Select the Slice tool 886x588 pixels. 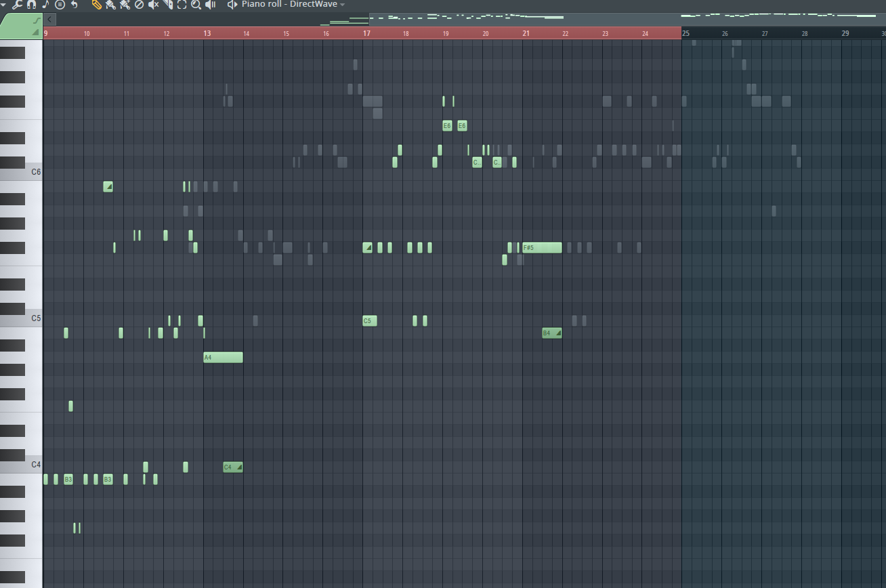pyautogui.click(x=168, y=5)
